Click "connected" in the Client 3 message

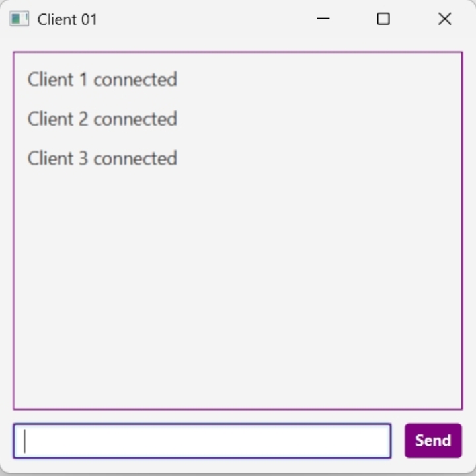(135, 159)
